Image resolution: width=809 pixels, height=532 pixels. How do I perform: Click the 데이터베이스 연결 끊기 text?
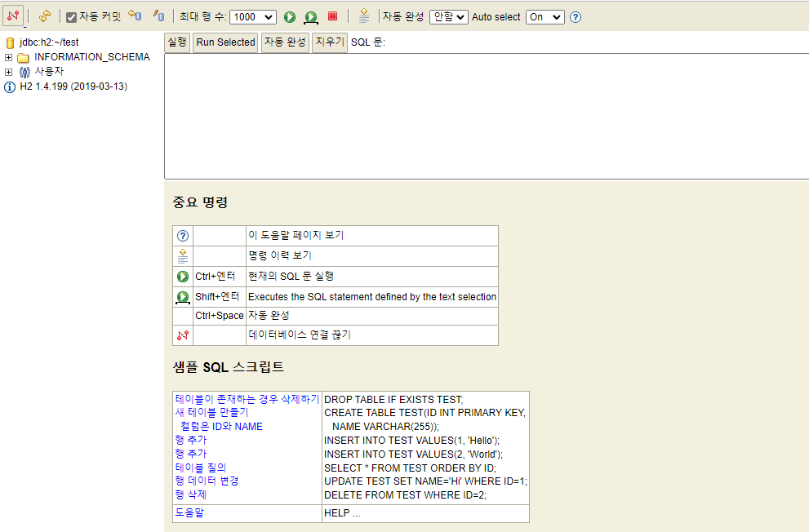click(x=300, y=335)
